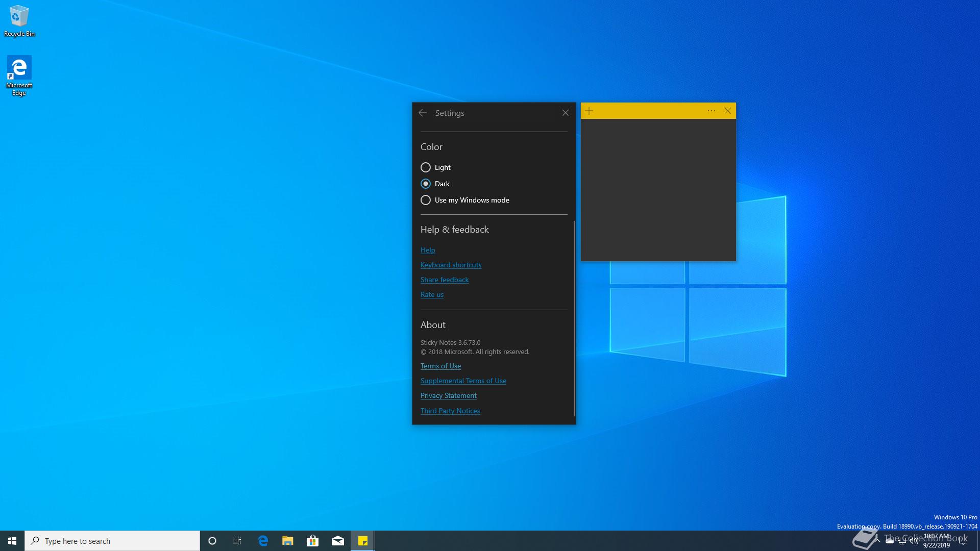Click the About section heading
The height and width of the screenshot is (551, 980).
click(x=433, y=325)
